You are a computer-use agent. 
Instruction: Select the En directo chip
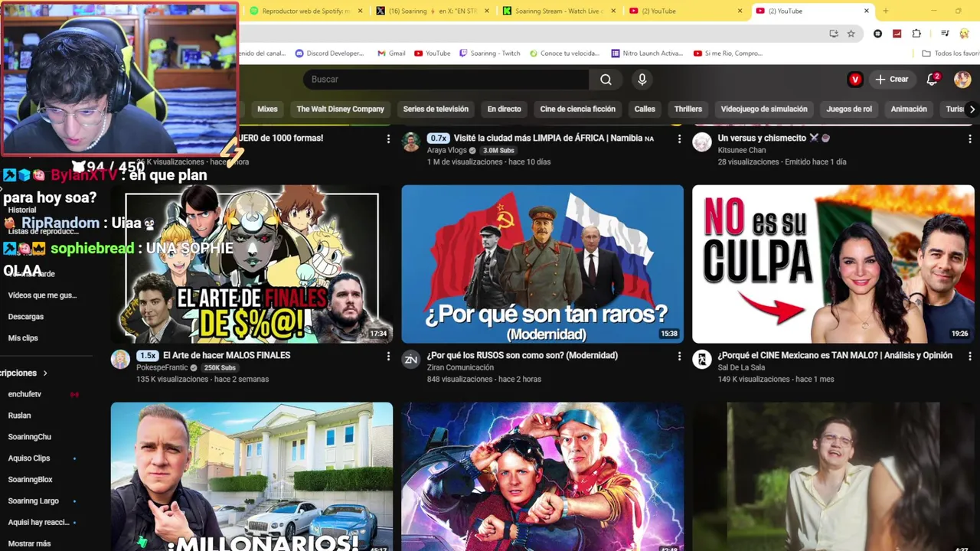[504, 109]
